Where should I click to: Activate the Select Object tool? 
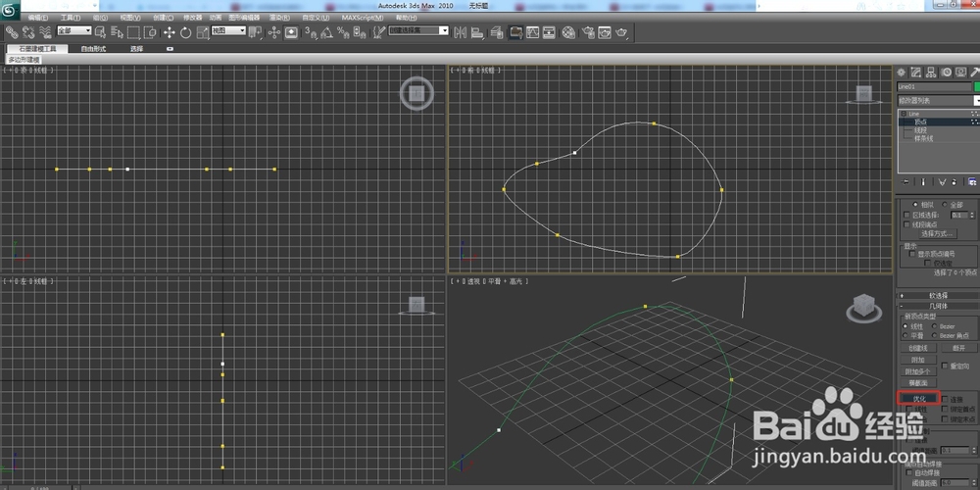100,32
